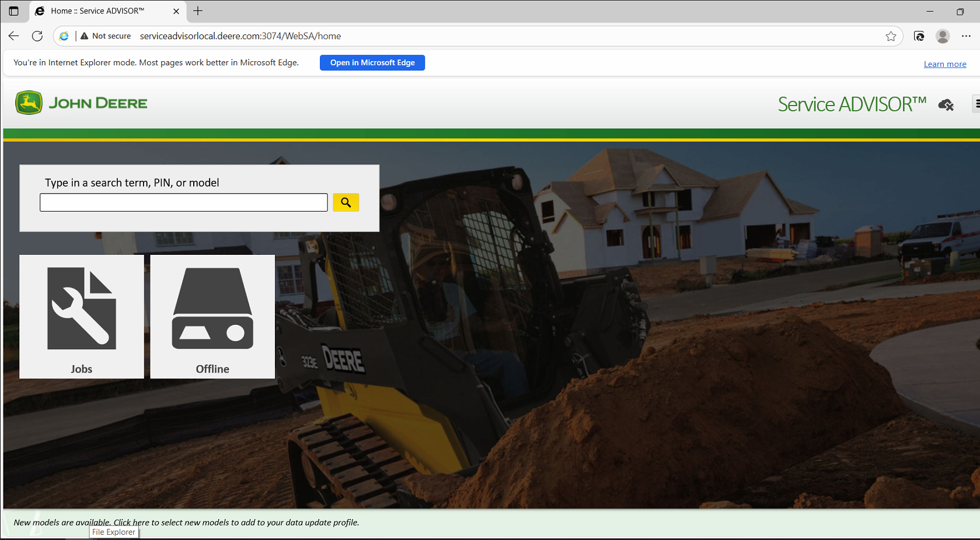Click the offline cloud status icon
980x540 pixels.
(x=946, y=104)
